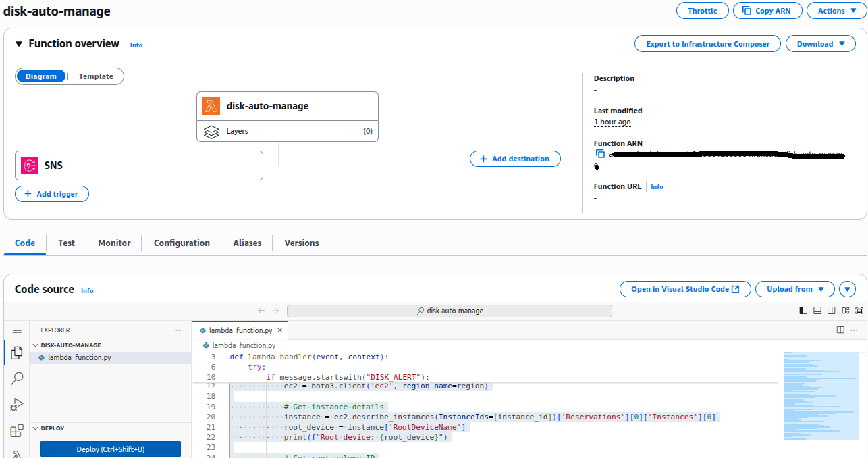Viewport: 868px width, 458px height.
Task: Click code line 22 printing Root device
Action: (367, 437)
